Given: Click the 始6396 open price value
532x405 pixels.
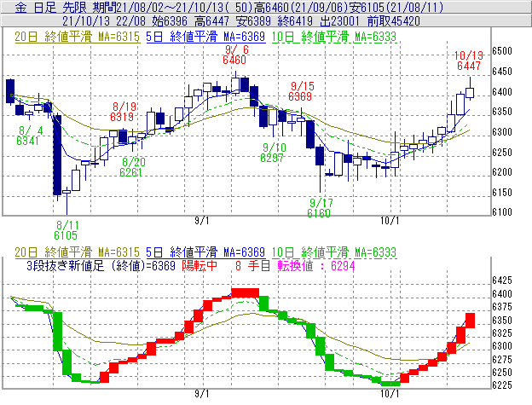Looking at the screenshot, I should pyautogui.click(x=170, y=21).
